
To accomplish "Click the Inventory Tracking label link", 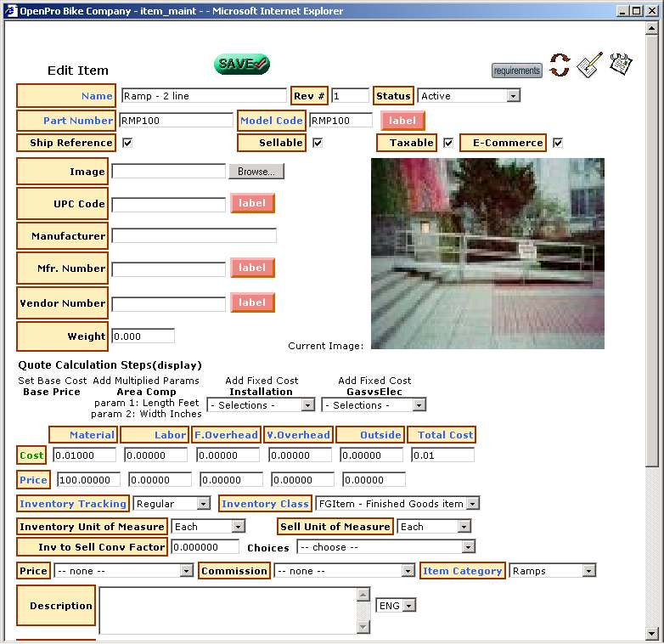I will (x=73, y=504).
